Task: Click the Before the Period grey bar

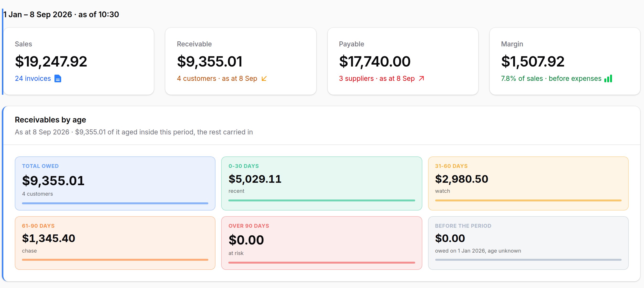Action: (x=528, y=260)
